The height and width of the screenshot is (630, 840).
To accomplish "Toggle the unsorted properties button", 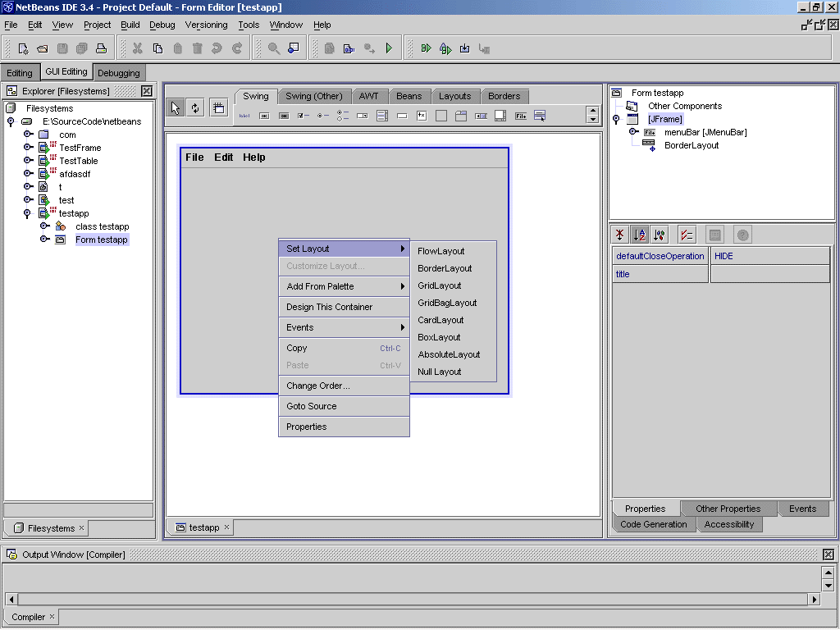I will [x=620, y=235].
